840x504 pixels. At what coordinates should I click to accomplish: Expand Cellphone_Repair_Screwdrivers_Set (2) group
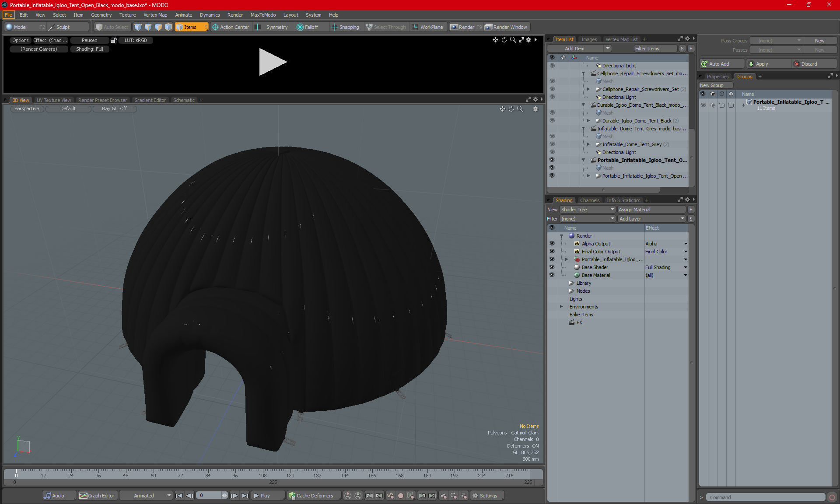(x=588, y=89)
